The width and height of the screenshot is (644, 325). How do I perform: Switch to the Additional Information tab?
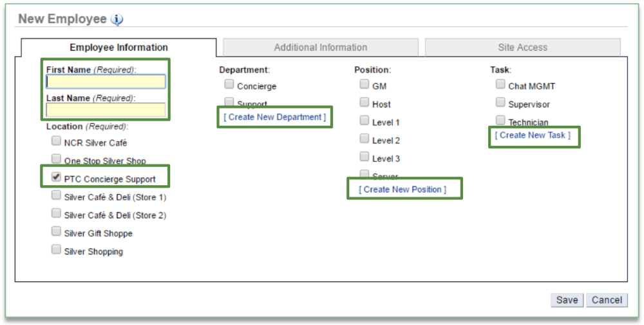pyautogui.click(x=320, y=47)
